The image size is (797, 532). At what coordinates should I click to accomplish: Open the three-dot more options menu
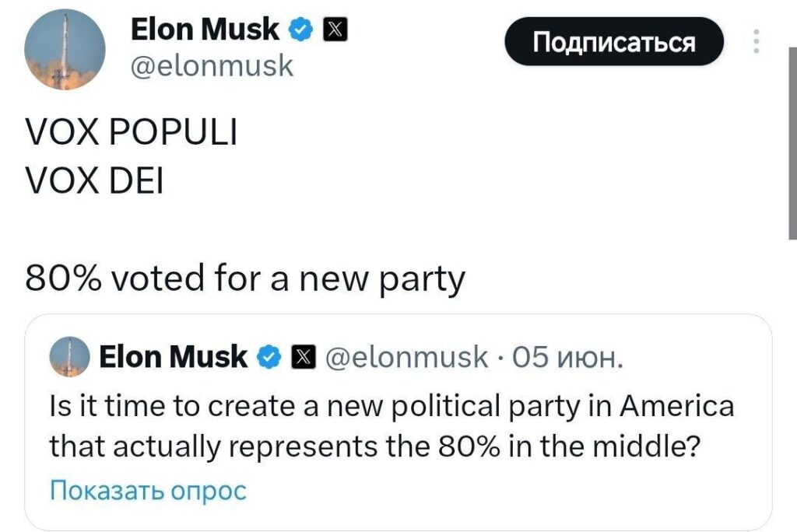click(754, 42)
